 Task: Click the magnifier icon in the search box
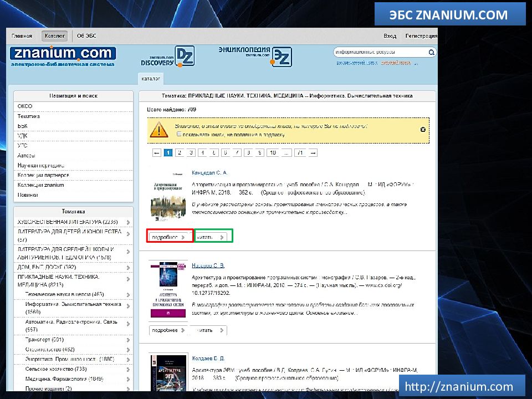[x=431, y=52]
